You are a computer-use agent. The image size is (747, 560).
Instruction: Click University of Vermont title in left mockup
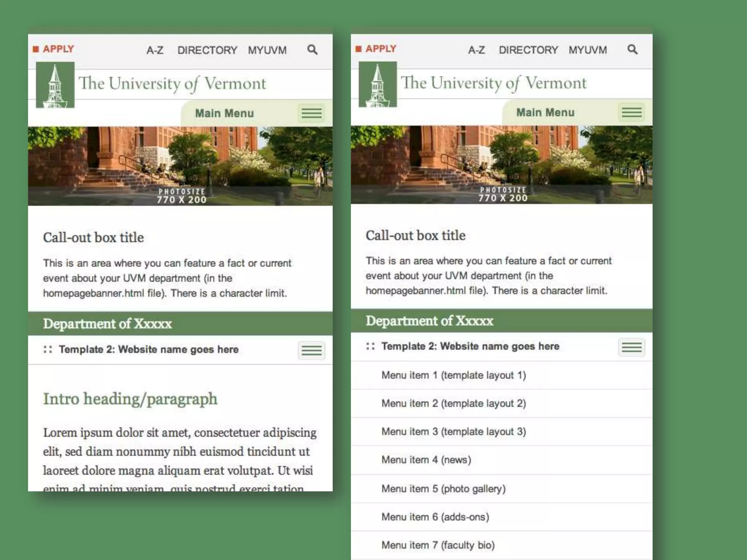173,84
